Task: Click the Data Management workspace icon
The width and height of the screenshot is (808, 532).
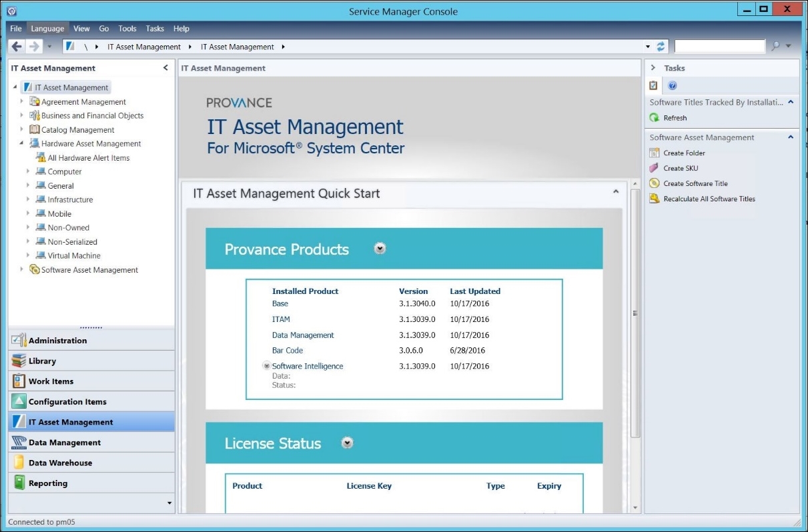Action: (19, 442)
